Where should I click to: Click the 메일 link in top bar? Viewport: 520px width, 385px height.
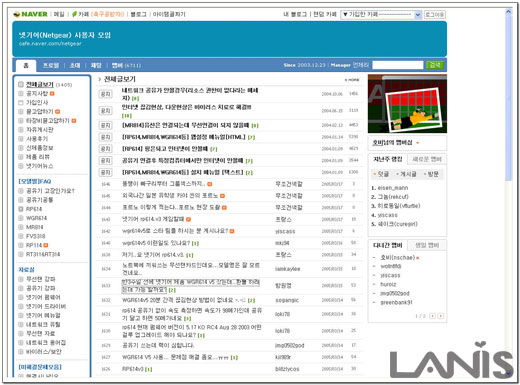(x=59, y=14)
